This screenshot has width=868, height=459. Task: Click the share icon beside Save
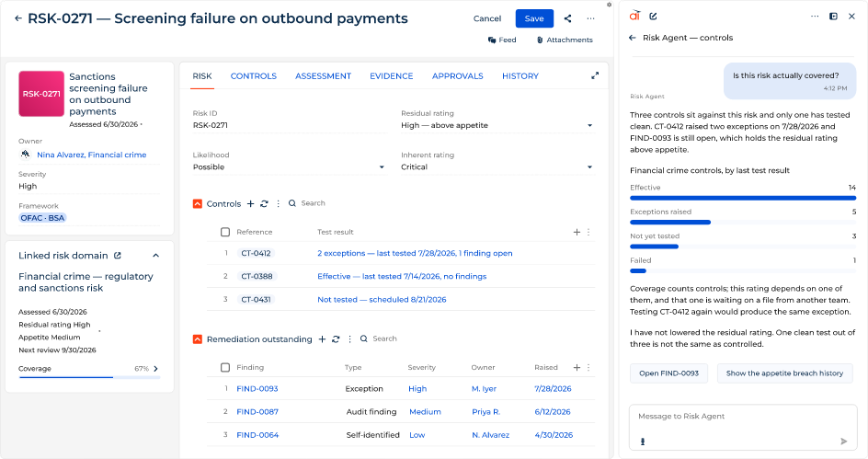567,18
